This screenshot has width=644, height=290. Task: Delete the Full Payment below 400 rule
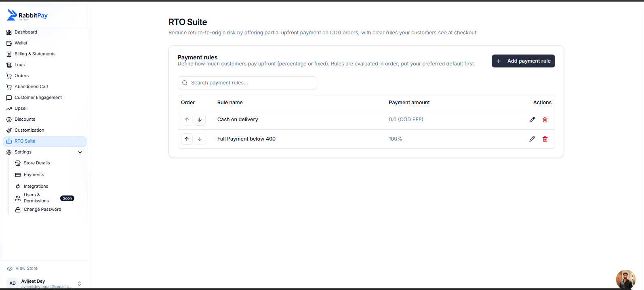point(545,139)
